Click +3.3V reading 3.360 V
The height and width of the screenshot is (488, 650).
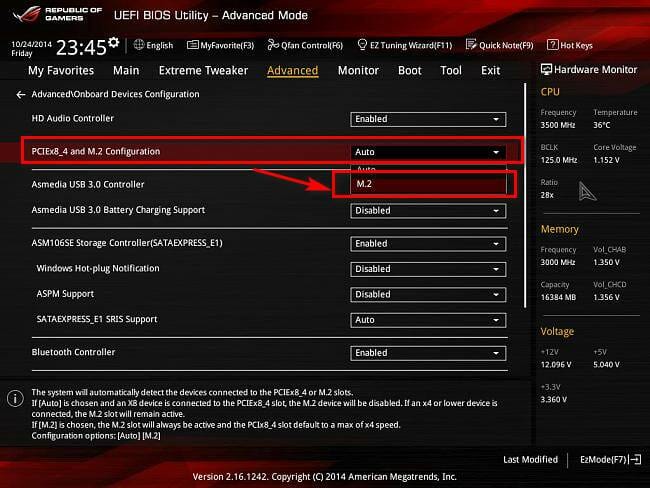[553, 399]
